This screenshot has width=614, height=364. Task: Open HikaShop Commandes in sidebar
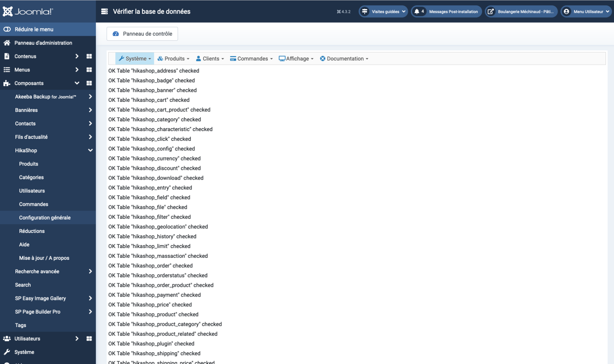pos(34,204)
